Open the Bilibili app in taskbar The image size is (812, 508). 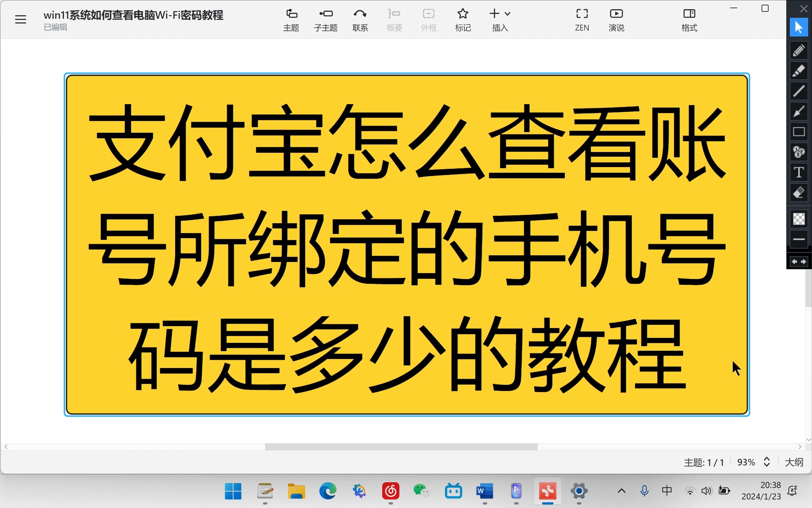click(x=453, y=491)
